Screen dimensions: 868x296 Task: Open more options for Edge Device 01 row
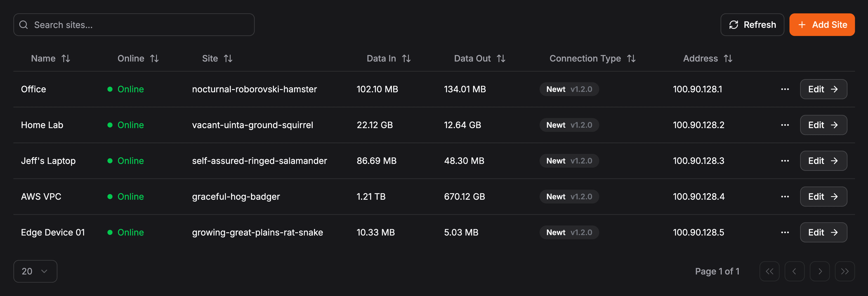(x=785, y=232)
